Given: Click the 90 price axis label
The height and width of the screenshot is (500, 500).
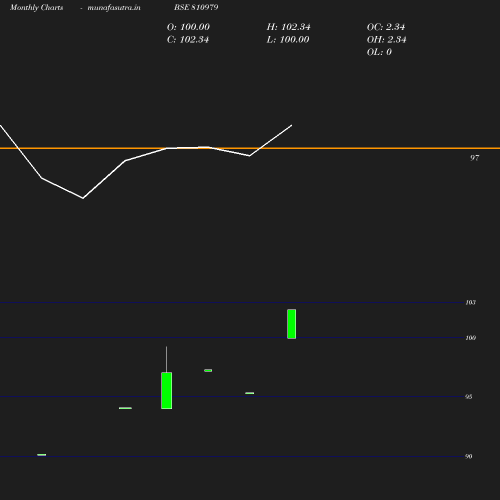Looking at the screenshot, I should pos(469,456).
